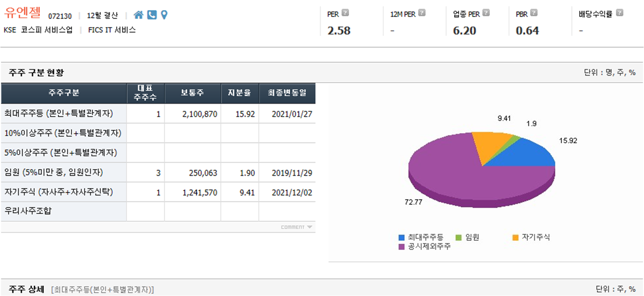Screen dimensions: 644x296
Task: Click the 72.77 pie chart label
Action: point(413,202)
